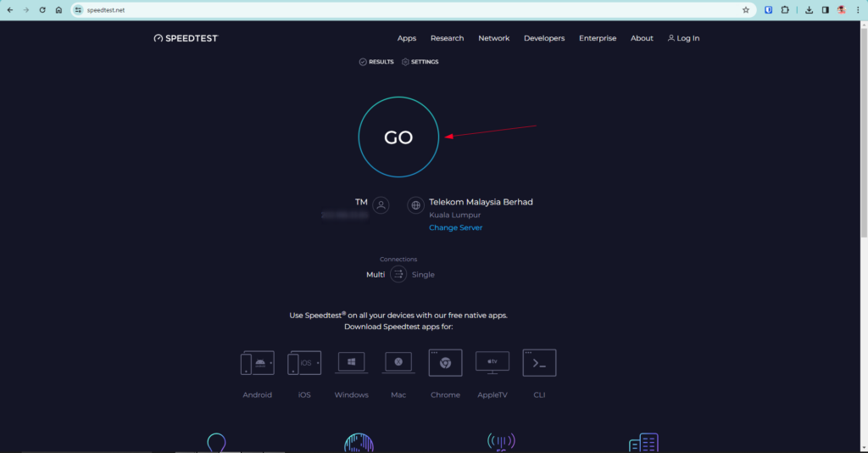
Task: Choose the Mac app download icon
Action: pos(398,363)
